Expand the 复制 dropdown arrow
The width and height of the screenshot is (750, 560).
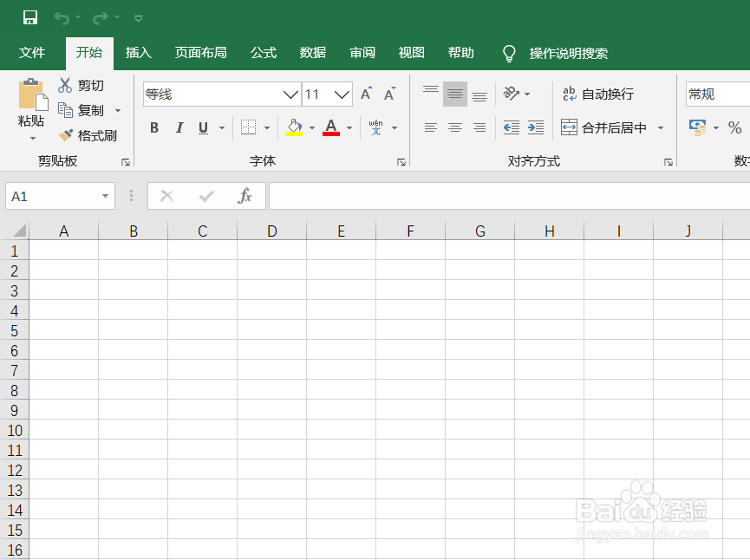coord(118,111)
